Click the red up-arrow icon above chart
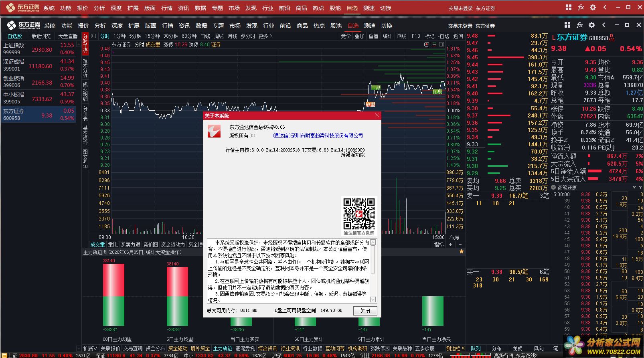Viewport: 644px width, 358px height. (x=427, y=44)
